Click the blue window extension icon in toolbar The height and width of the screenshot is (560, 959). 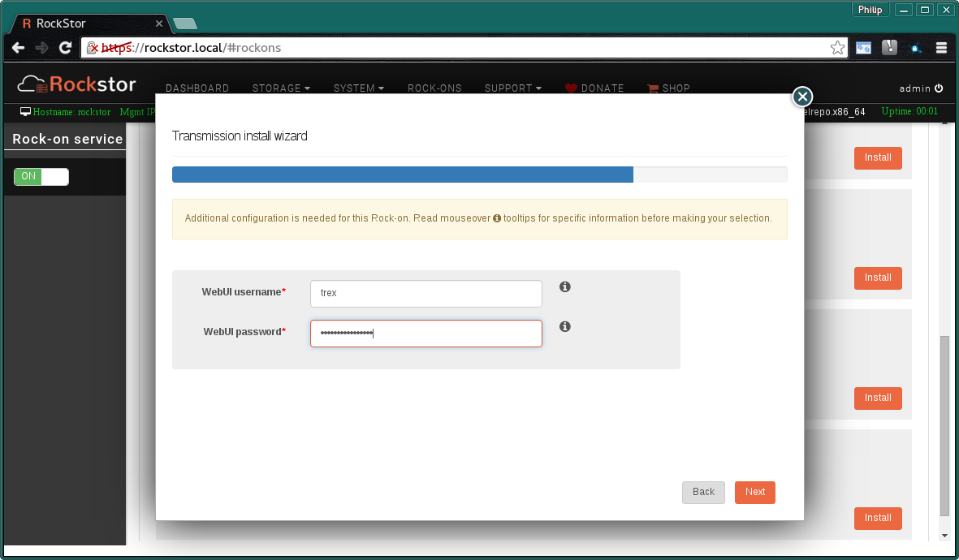pos(864,48)
